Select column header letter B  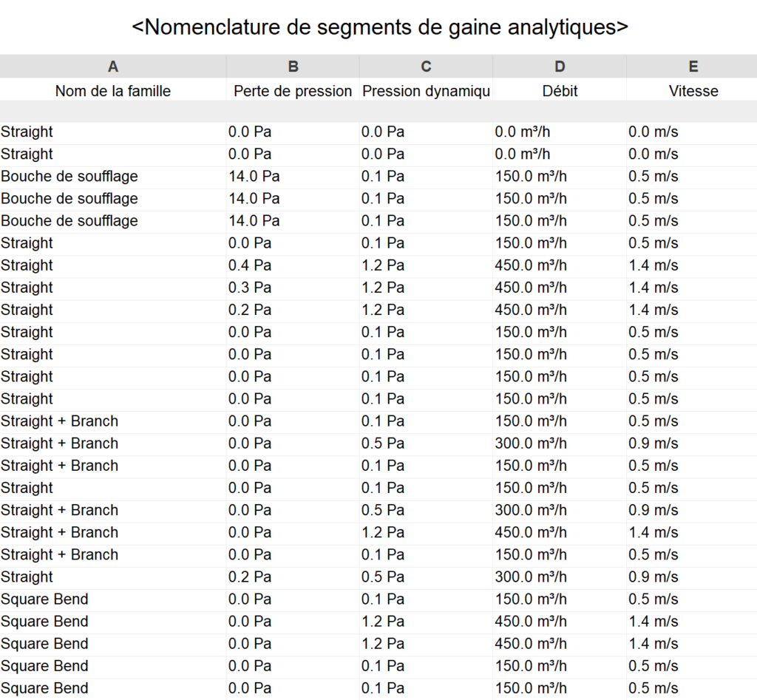coord(293,67)
